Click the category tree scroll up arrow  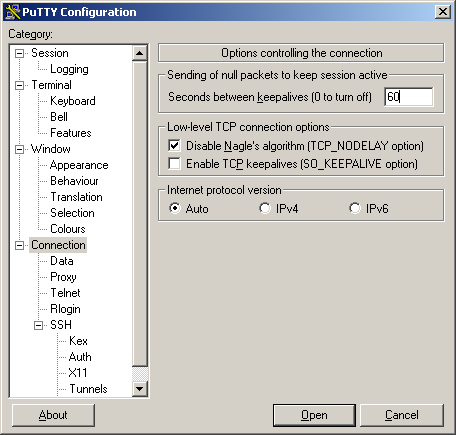coord(140,53)
